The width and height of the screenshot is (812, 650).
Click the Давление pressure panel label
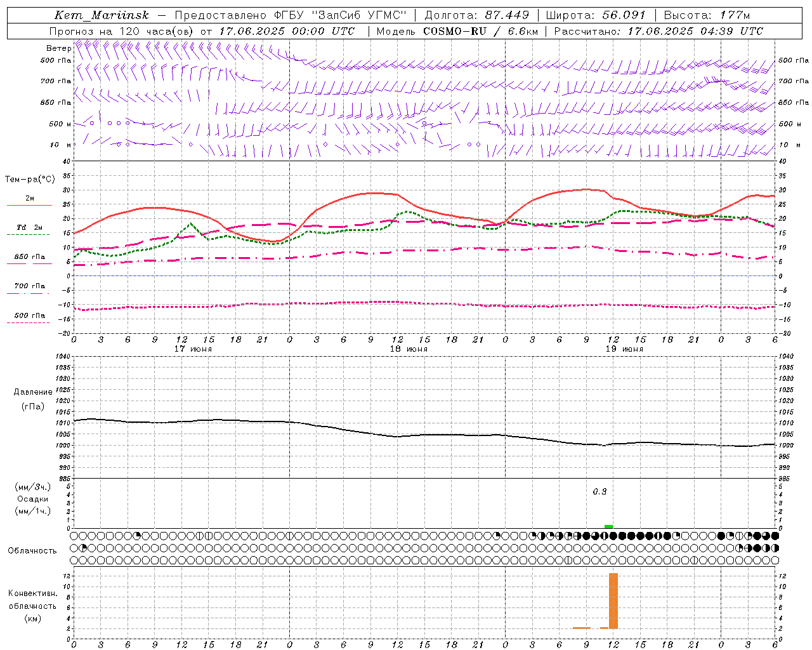(33, 392)
